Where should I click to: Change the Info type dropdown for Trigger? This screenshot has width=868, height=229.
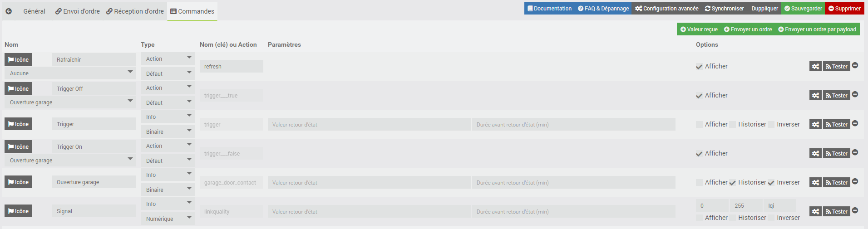pyautogui.click(x=168, y=117)
